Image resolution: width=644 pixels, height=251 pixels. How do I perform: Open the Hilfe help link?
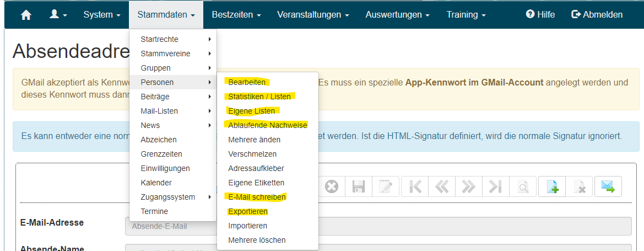point(540,15)
